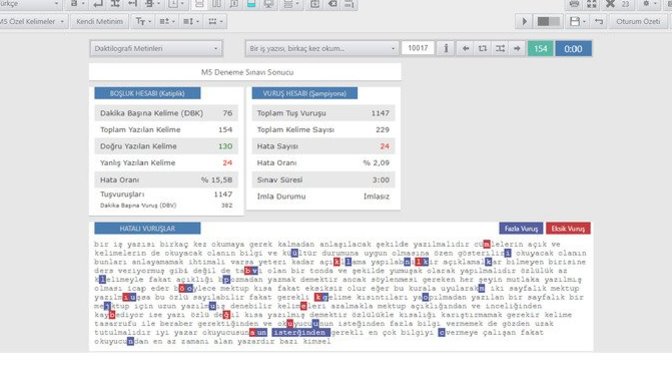Select the HATALI VURUŞLAR header
The image size is (672, 378).
[x=147, y=228]
